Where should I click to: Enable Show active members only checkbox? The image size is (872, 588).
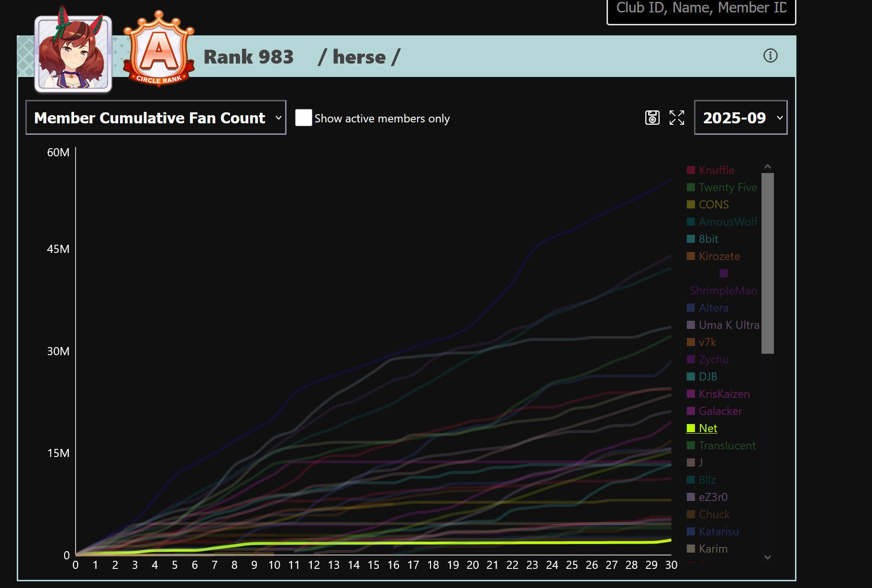[x=303, y=118]
